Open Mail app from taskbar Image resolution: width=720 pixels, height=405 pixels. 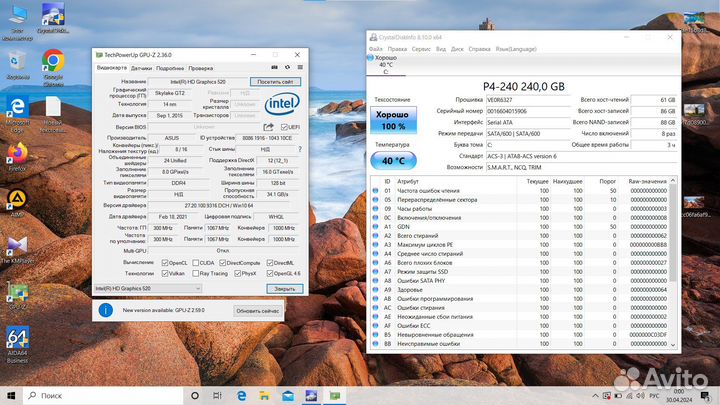[288, 395]
